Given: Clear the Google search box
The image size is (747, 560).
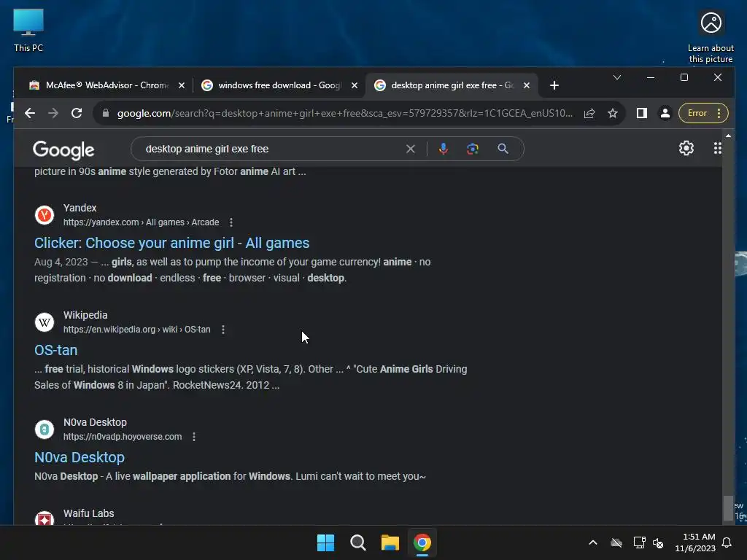Looking at the screenshot, I should coord(410,149).
